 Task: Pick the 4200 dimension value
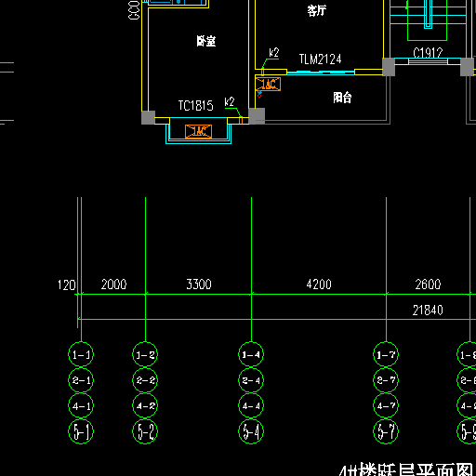319,284
